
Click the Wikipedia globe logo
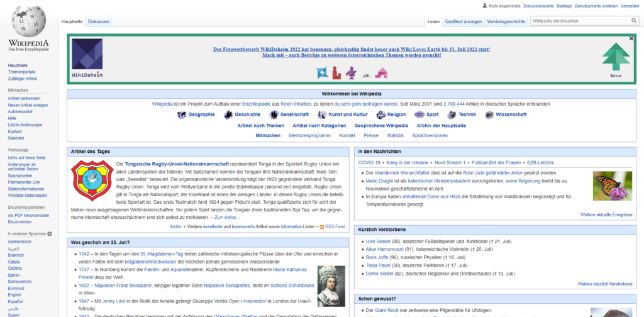28,21
